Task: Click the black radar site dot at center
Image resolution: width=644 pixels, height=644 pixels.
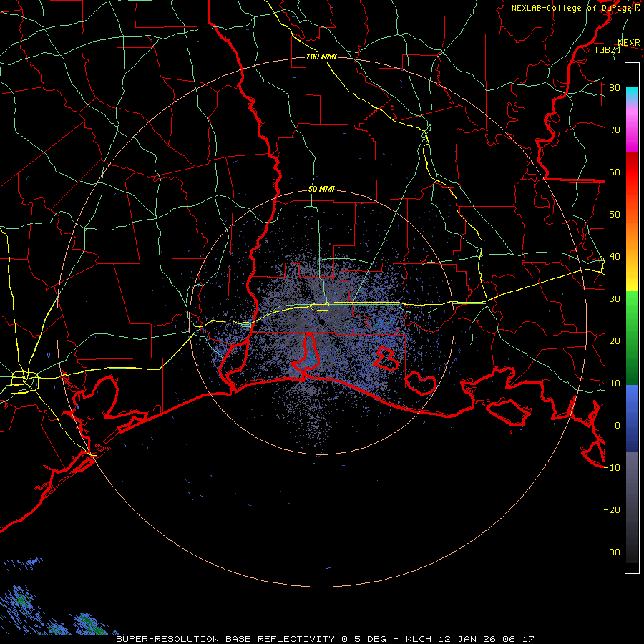Action: [322, 321]
